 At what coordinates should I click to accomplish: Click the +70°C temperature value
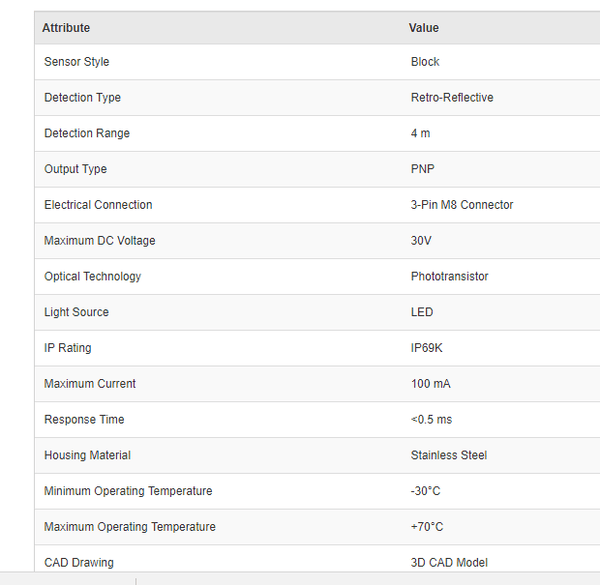tap(427, 527)
